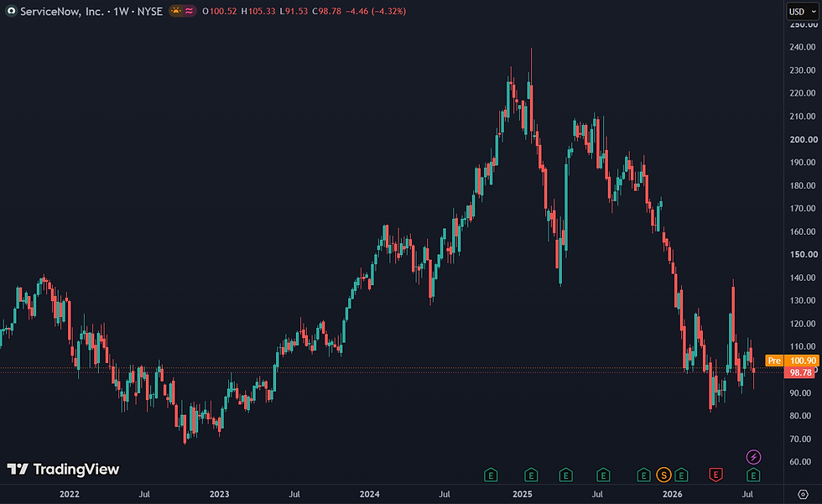Open the green E marker just right of S marker
The height and width of the screenshot is (504, 822).
681,475
